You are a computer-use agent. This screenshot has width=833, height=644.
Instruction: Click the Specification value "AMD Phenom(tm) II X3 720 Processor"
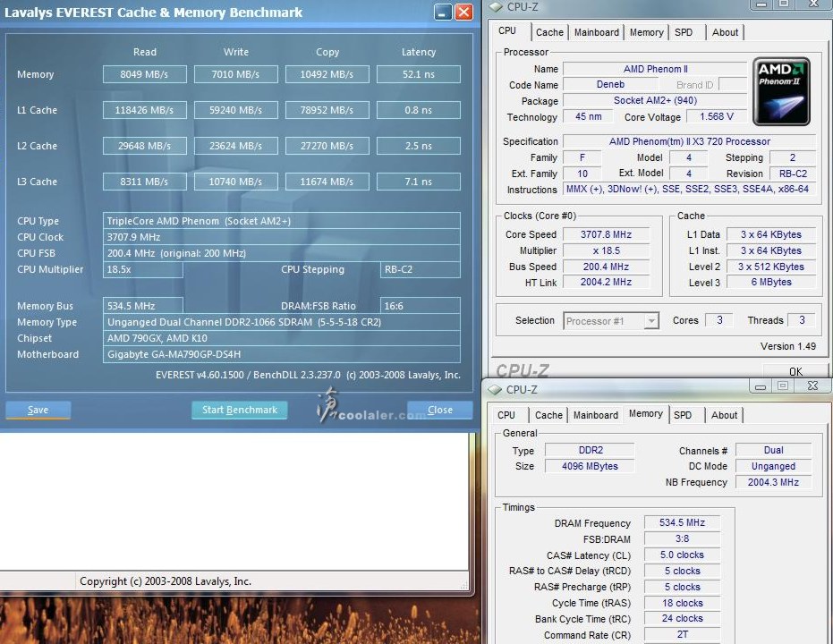click(690, 141)
